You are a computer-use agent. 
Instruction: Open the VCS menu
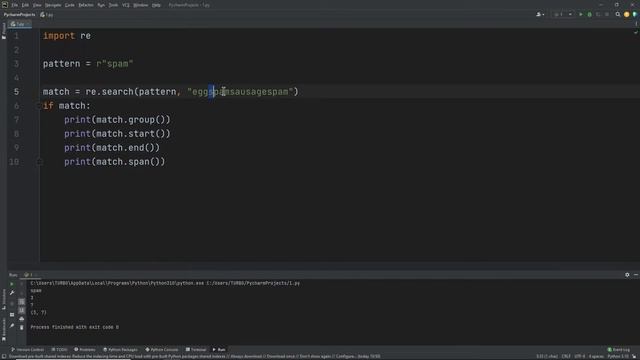126,5
